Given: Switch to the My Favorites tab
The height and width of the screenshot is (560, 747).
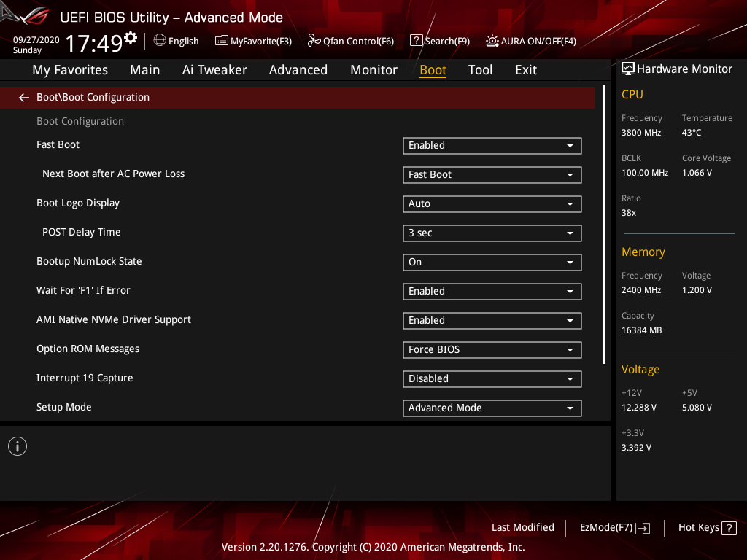Looking at the screenshot, I should tap(70, 70).
